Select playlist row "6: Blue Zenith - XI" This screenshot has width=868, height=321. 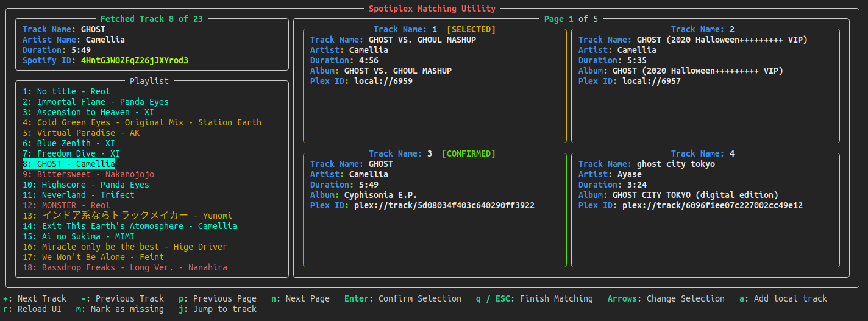(x=69, y=143)
